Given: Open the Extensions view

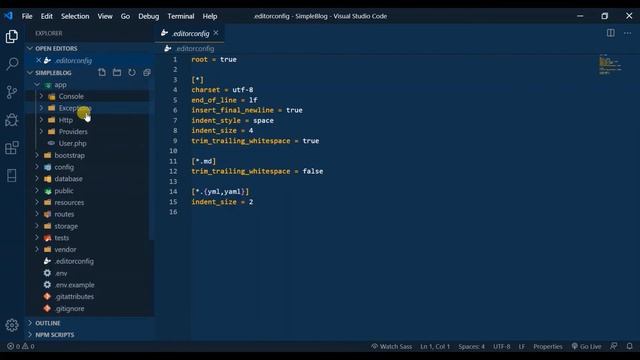Looking at the screenshot, I should 12,147.
